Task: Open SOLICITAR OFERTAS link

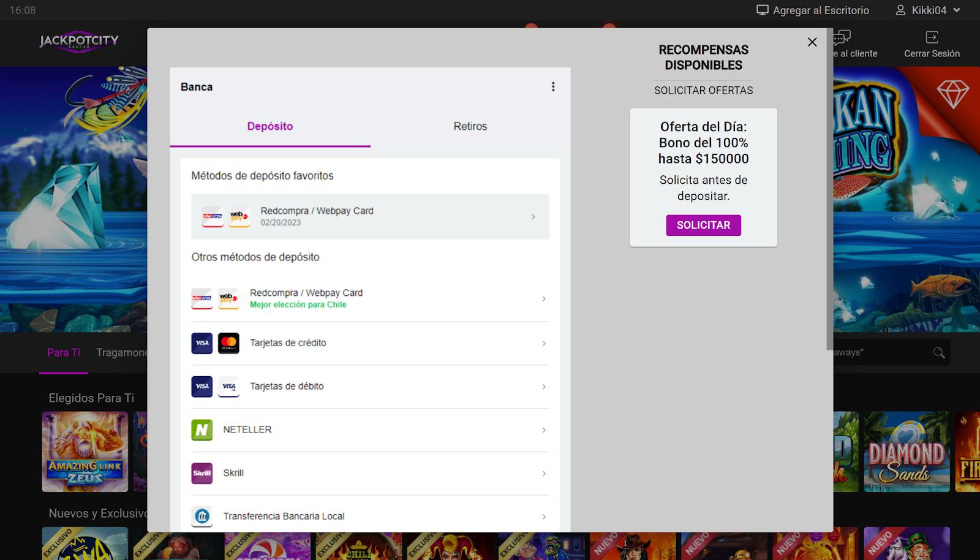Action: pyautogui.click(x=704, y=90)
